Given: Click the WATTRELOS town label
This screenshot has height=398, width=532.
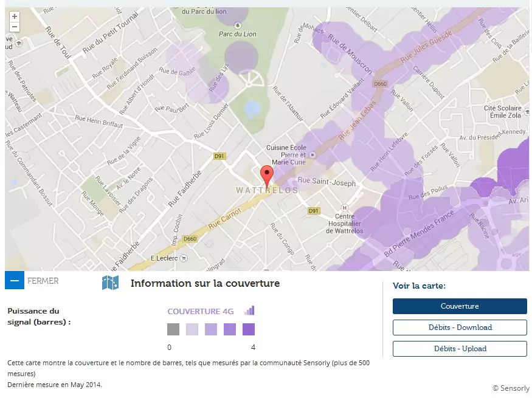Looking at the screenshot, I should click(x=267, y=190).
